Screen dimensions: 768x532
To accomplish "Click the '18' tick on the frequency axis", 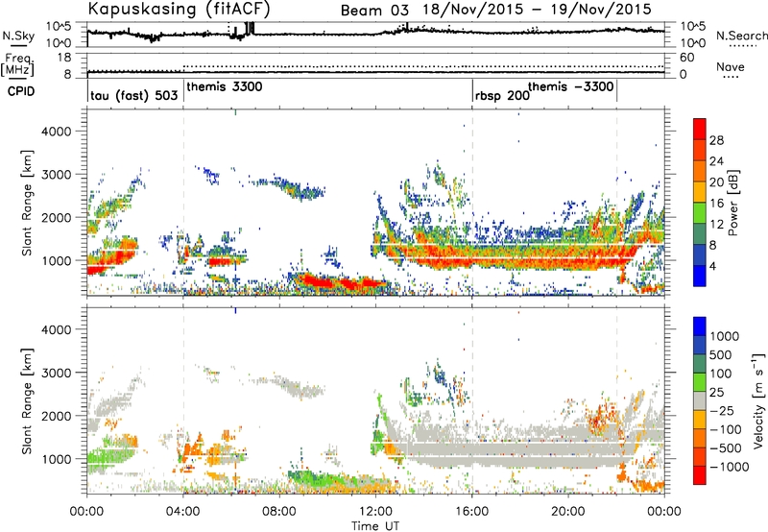I will click(x=64, y=58).
